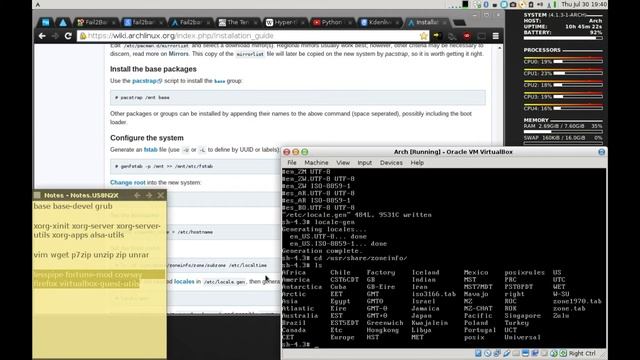Open the VirtualBox Machine menu
640x360 pixels.
point(316,162)
